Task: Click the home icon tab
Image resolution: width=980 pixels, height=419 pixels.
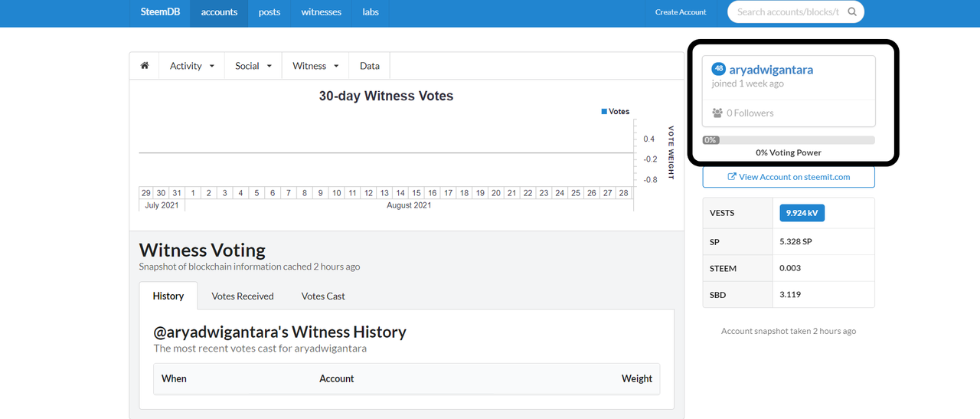Action: [x=145, y=66]
